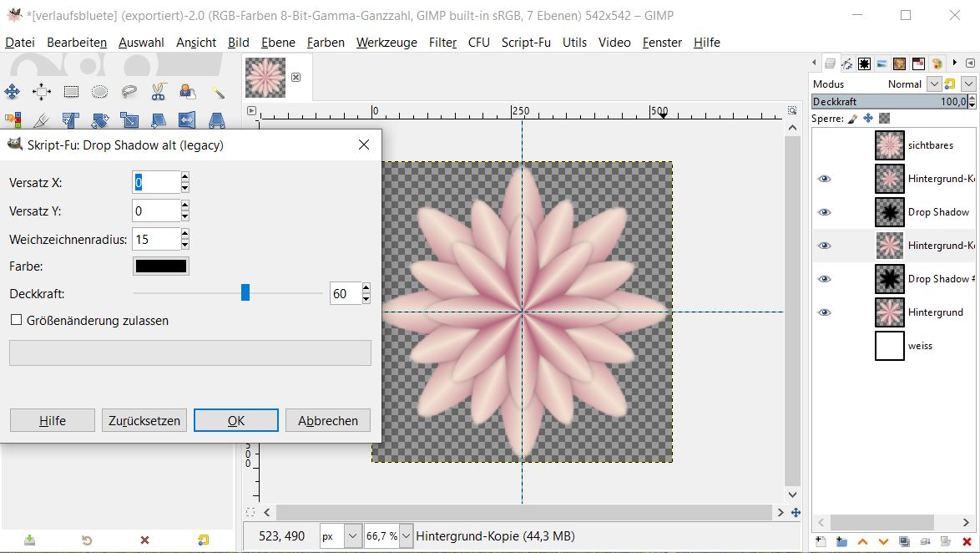Open the zoom percentage dropdown
This screenshot has height=553, width=980.
pos(407,535)
